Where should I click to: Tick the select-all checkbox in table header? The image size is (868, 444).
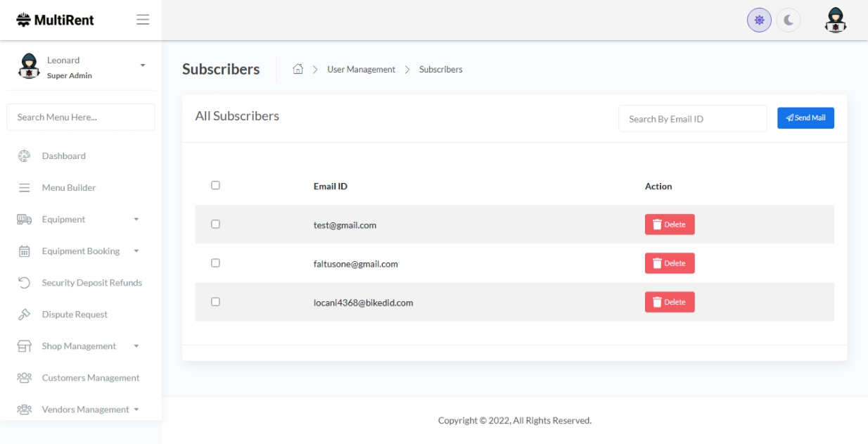click(216, 186)
